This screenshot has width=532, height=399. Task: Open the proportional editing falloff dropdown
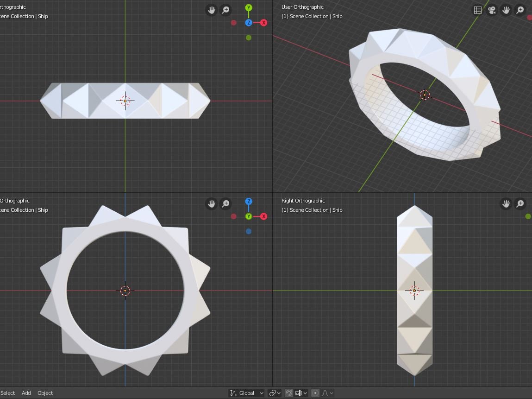[327, 393]
